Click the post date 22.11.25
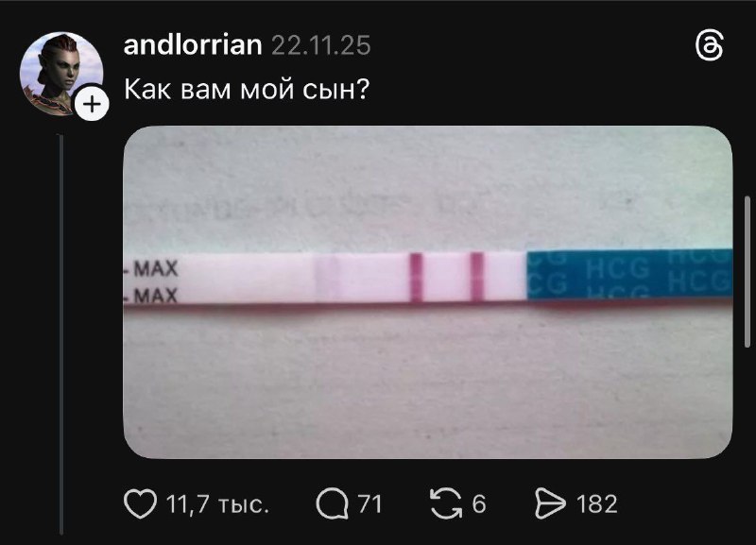The width and height of the screenshot is (756, 545). (321, 45)
